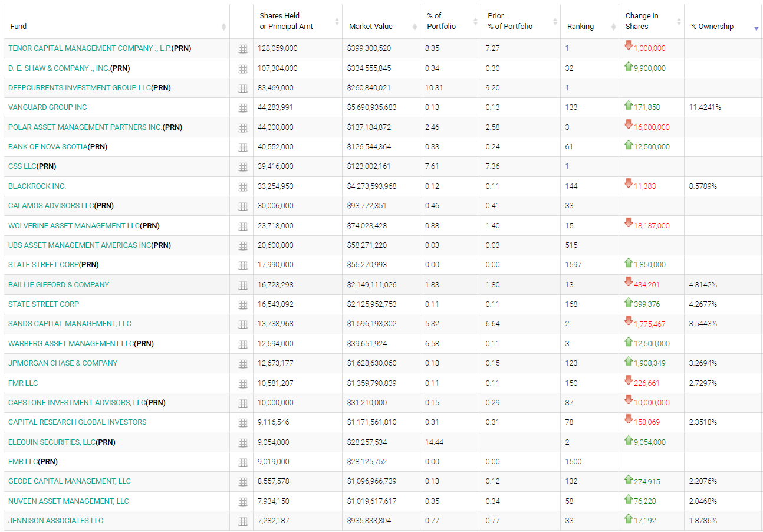This screenshot has width=763, height=532.
Task: Select shares held 9,019,000 cell
Action: (x=274, y=462)
